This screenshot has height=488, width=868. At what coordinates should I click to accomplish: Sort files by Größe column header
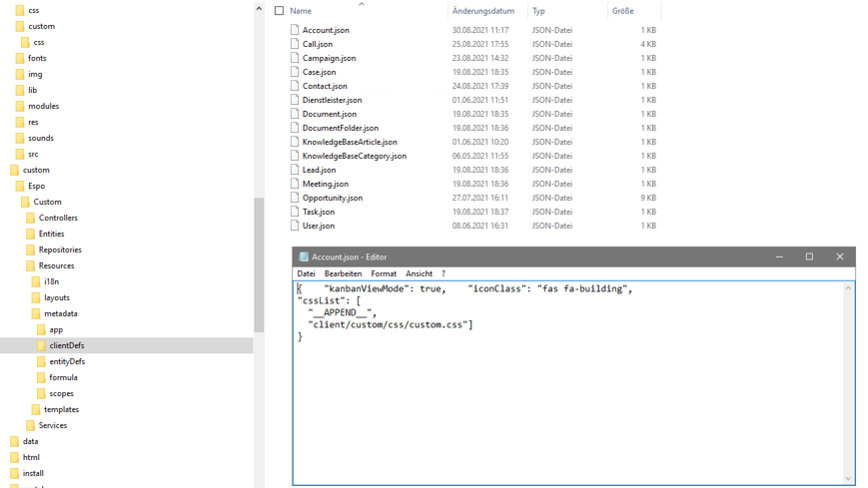(623, 11)
